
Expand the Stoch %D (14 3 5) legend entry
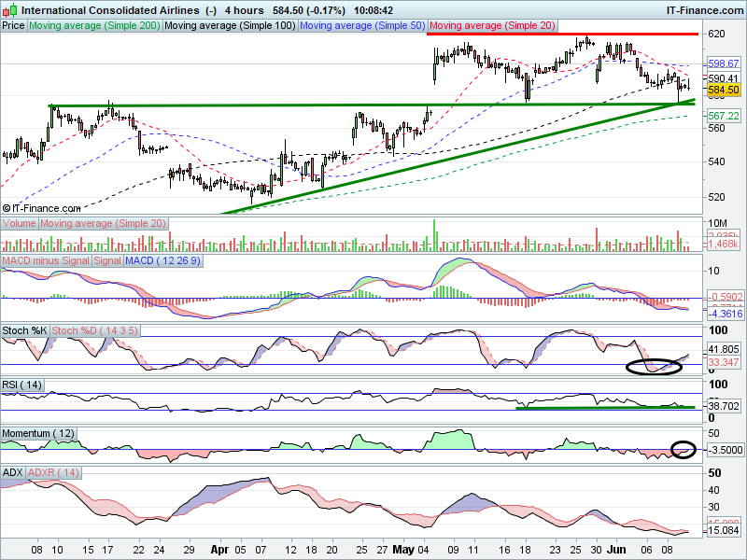97,330
